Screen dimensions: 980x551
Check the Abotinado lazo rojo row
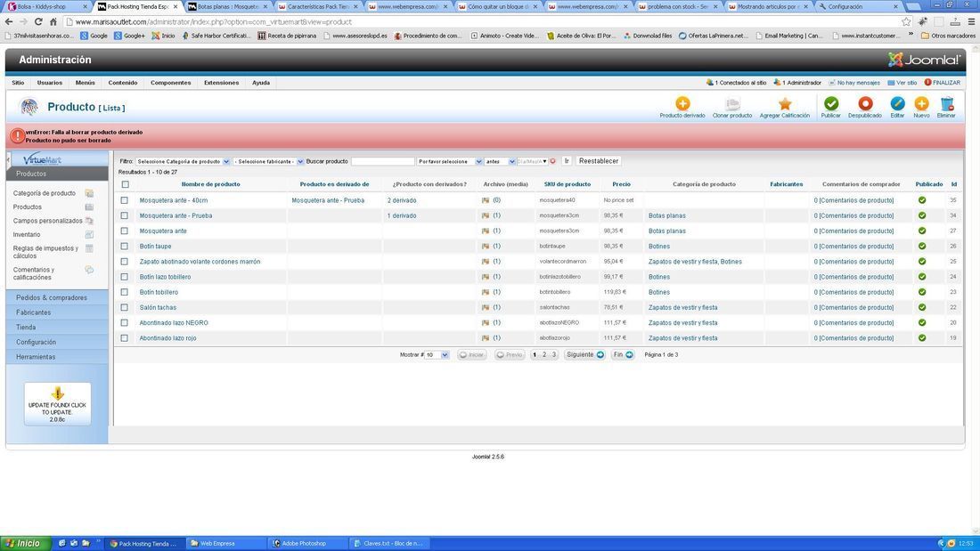(x=125, y=338)
